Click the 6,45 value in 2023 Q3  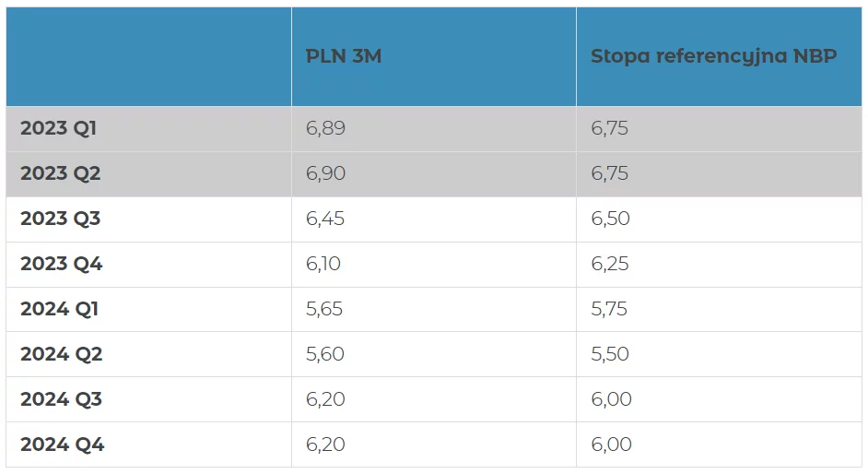click(325, 219)
